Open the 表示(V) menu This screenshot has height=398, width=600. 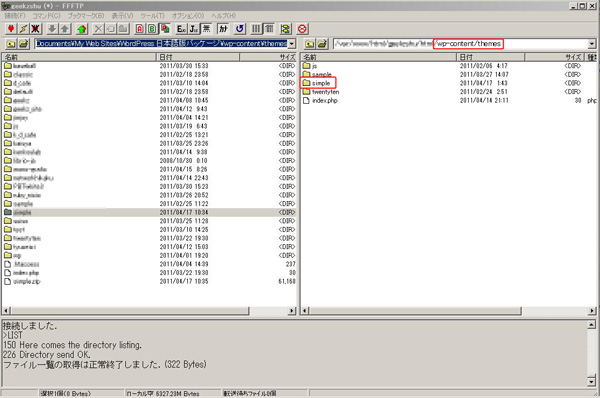(122, 16)
